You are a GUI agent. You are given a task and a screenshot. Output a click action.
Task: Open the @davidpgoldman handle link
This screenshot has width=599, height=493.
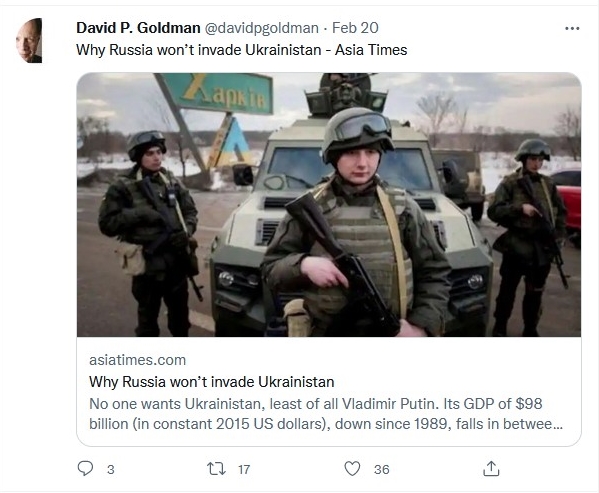click(262, 28)
